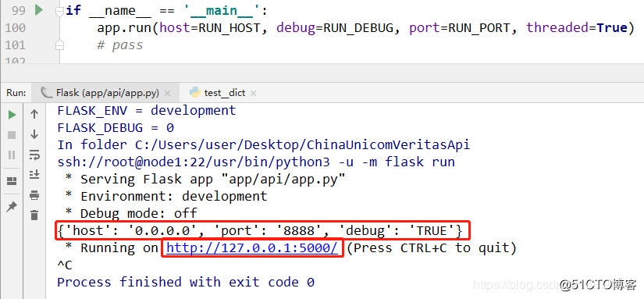Open the http://127.0.0.1:5000/ link
This screenshot has width=644, height=299.
pos(252,247)
